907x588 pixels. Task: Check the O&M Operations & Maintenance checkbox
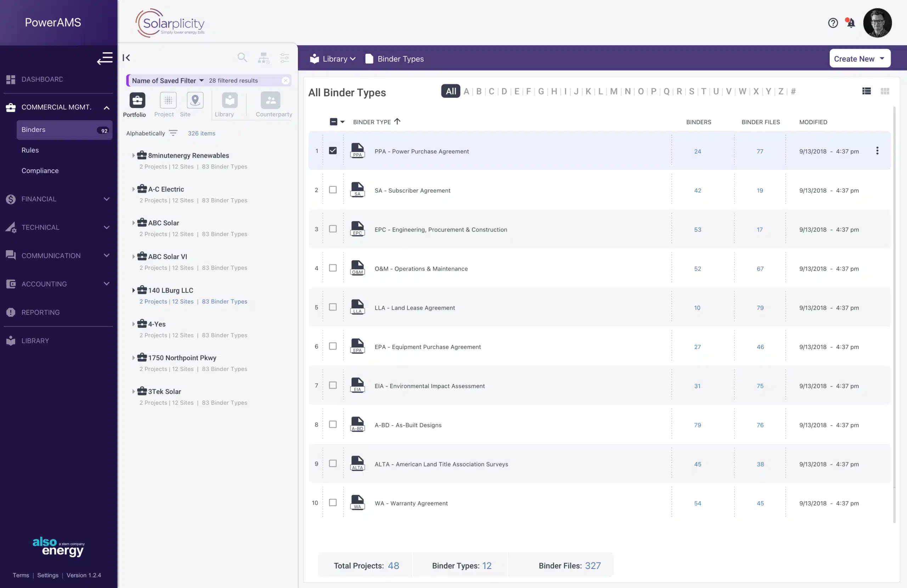(x=333, y=268)
